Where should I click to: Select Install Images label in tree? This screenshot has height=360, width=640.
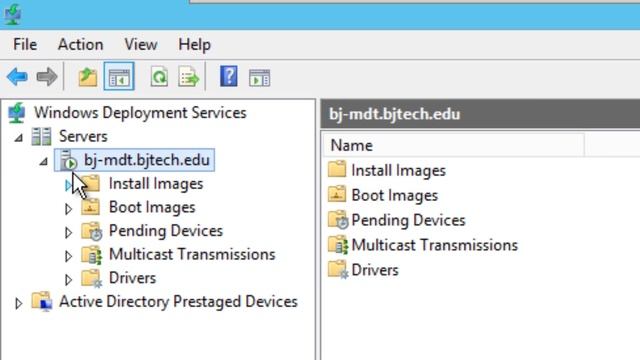pos(156,184)
